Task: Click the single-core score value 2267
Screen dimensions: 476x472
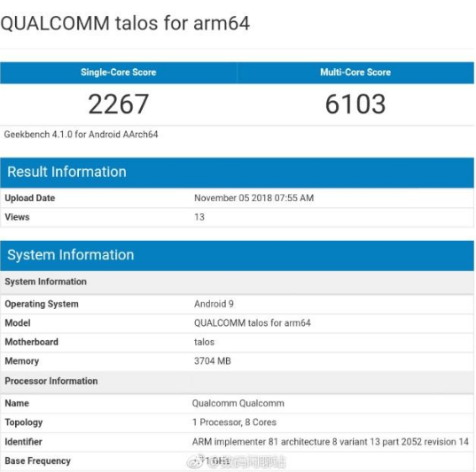Action: [x=119, y=104]
